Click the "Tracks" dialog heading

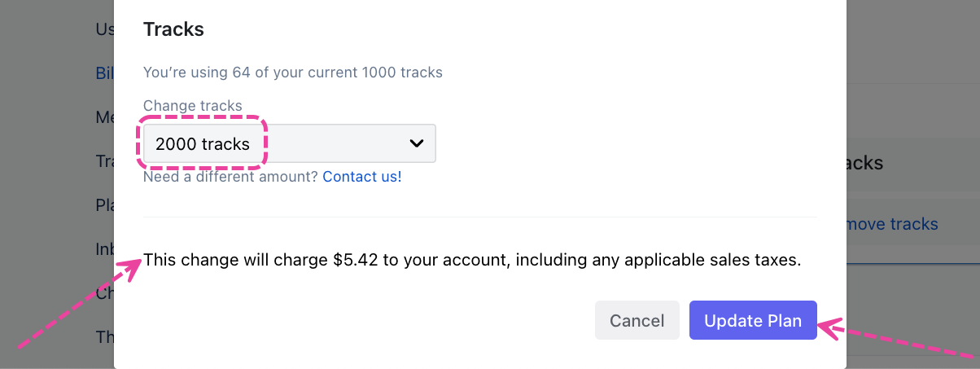pyautogui.click(x=173, y=30)
